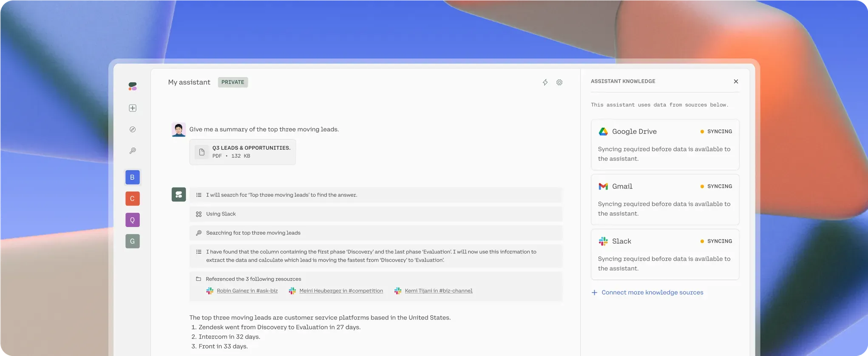Click 'Searching for top three moving leads' step
Screen dimensions: 868x356
376,233
